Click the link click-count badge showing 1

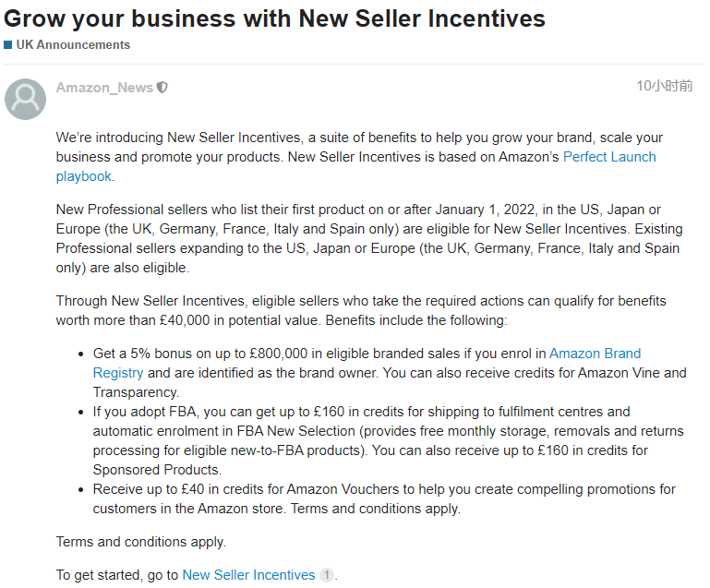tap(326, 575)
